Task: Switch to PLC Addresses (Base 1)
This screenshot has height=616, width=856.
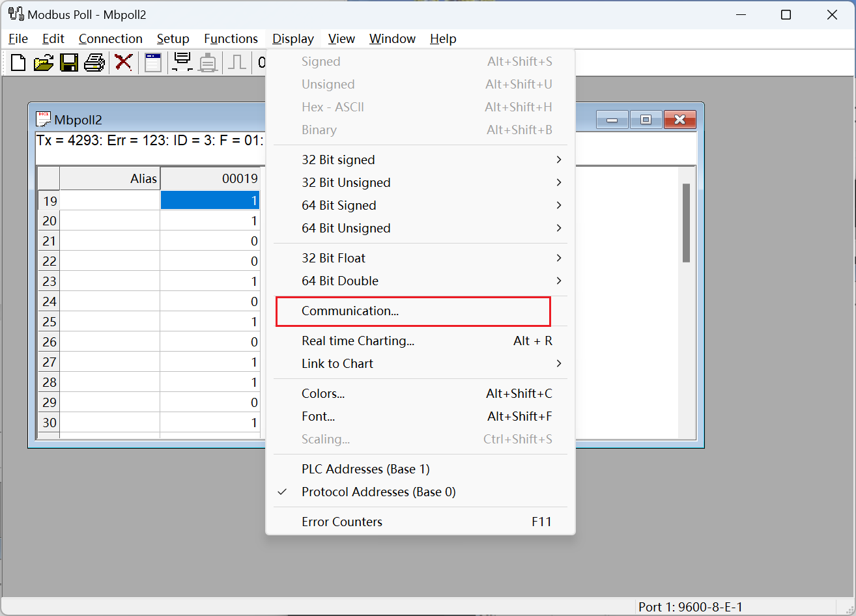Action: pos(365,469)
